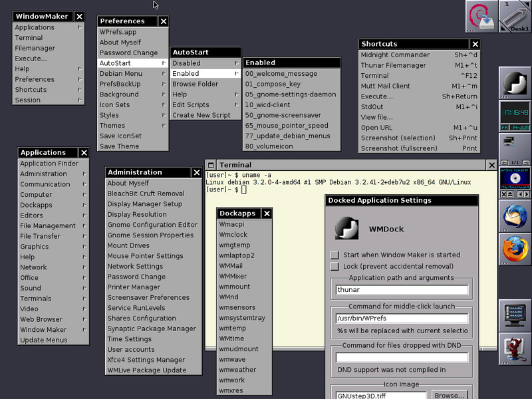The image size is (532, 399).
Task: Click the Clip paperclip Desk1 icon
Action: coord(515,16)
